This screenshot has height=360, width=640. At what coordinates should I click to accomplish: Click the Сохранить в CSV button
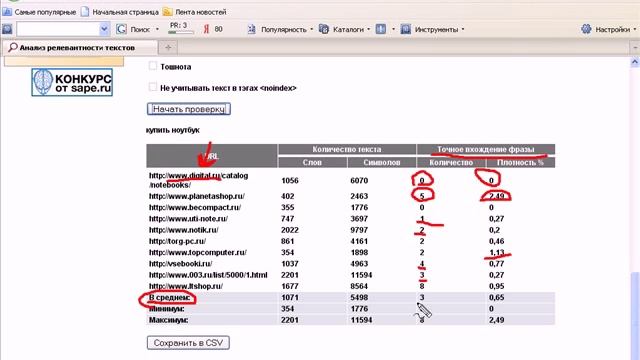tap(188, 343)
